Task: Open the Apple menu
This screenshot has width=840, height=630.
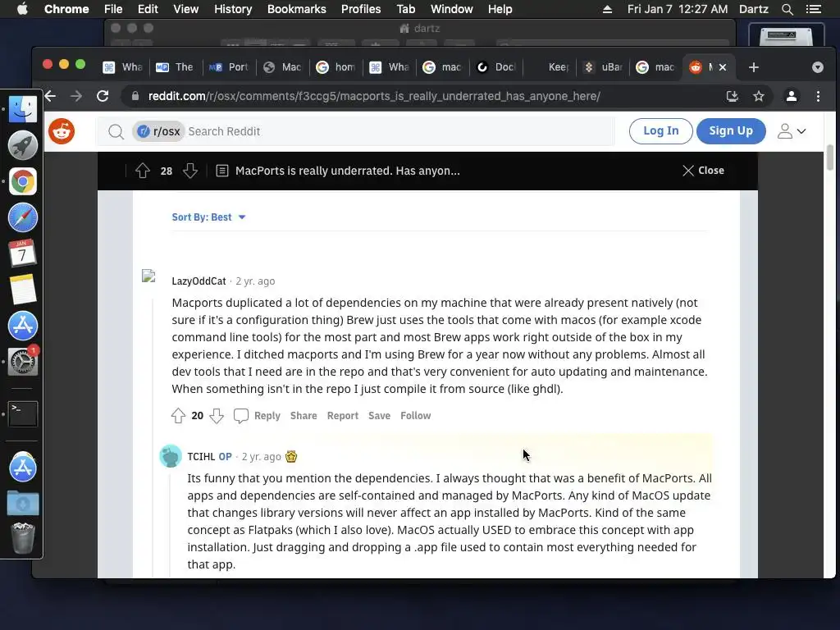Action: pos(22,9)
